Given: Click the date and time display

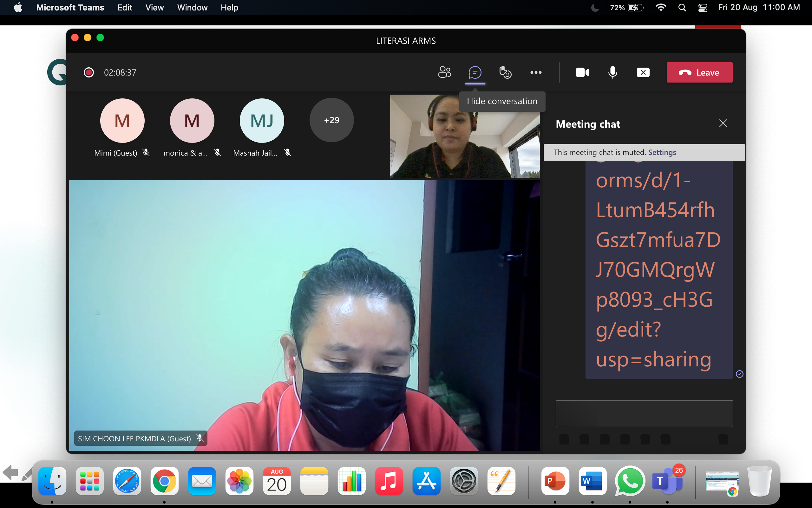Looking at the screenshot, I should [759, 7].
